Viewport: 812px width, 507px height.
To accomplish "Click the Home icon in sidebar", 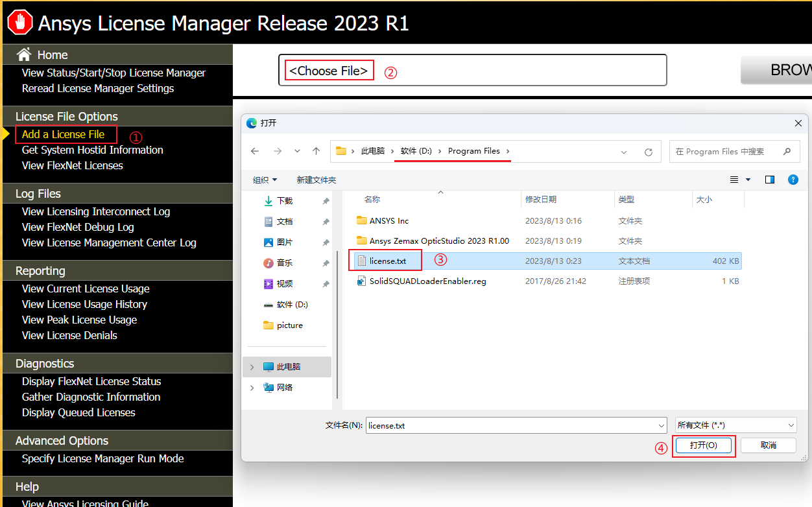I will click(x=24, y=54).
